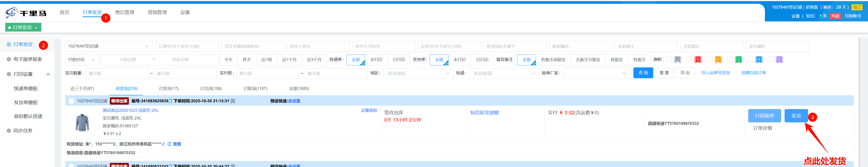
Task: Click the blue 发货 ship button
Action: [796, 116]
